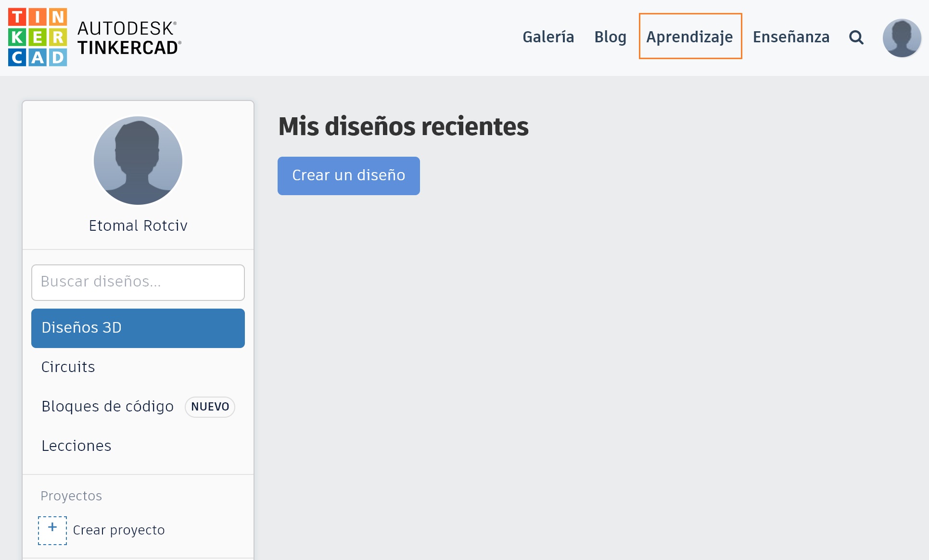Open the Galería menu item
Viewport: 929px width, 560px height.
pyautogui.click(x=548, y=37)
